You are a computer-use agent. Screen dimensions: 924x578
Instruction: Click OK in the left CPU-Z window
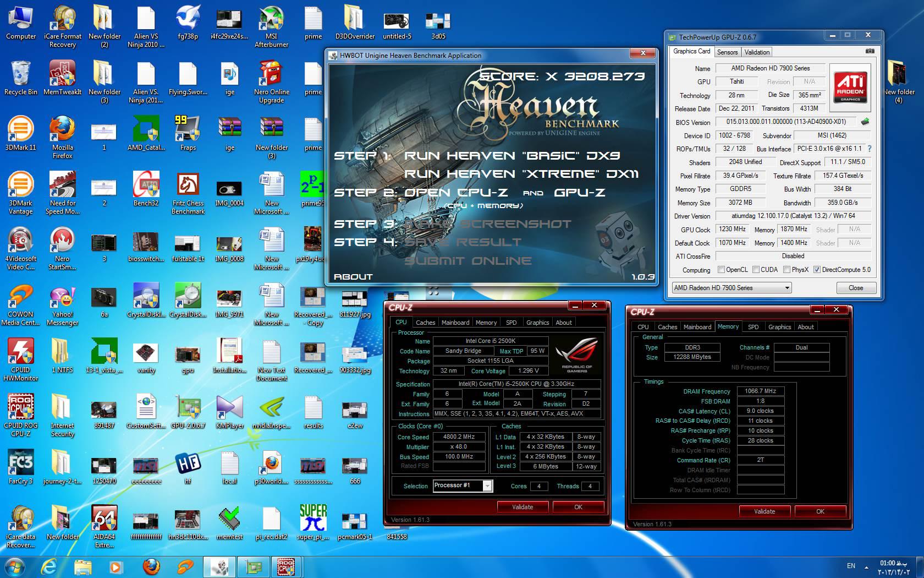click(578, 507)
